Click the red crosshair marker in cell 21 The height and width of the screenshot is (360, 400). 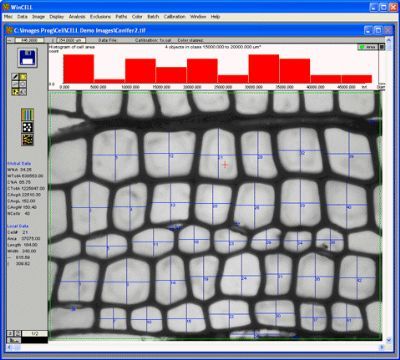tap(225, 164)
